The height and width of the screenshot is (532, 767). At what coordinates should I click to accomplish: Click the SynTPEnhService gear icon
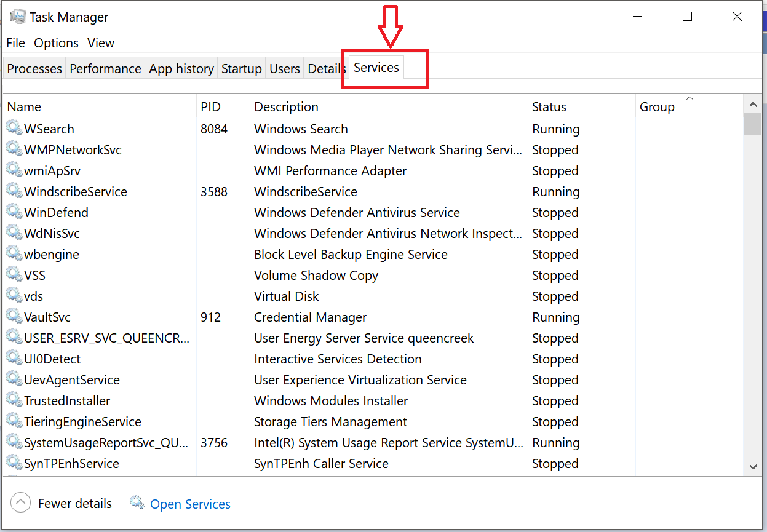[14, 463]
